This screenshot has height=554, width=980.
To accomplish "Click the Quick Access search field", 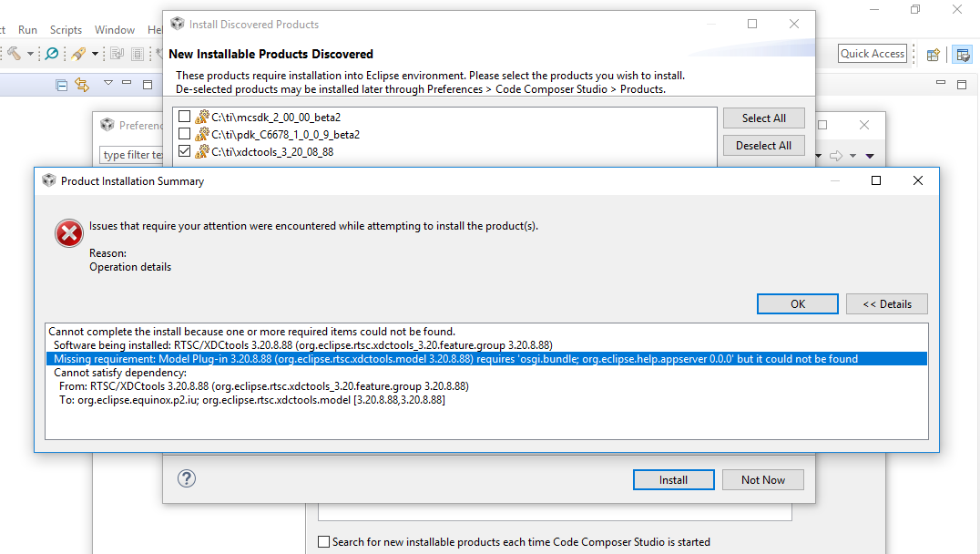I will [x=873, y=54].
